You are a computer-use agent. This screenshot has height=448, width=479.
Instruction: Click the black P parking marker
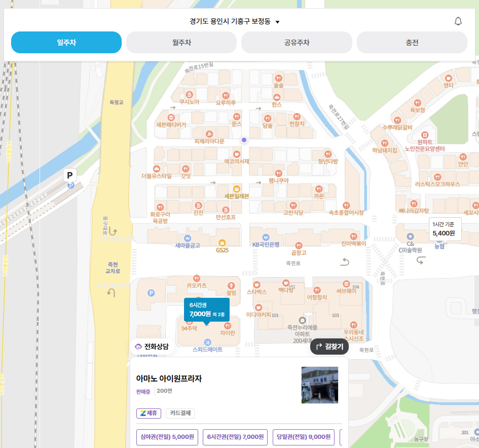point(70,175)
